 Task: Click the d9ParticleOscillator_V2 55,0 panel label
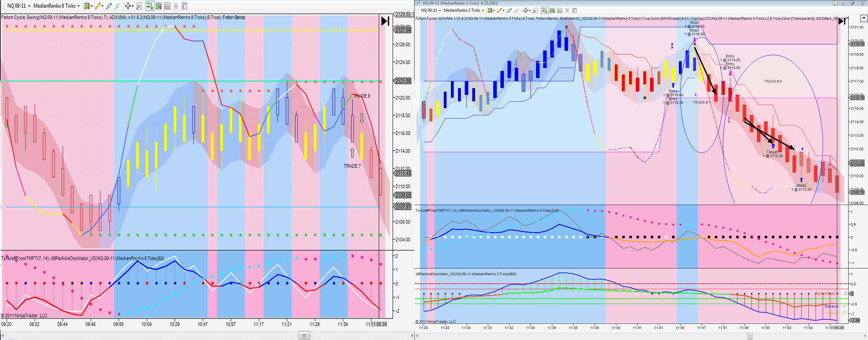point(466,274)
